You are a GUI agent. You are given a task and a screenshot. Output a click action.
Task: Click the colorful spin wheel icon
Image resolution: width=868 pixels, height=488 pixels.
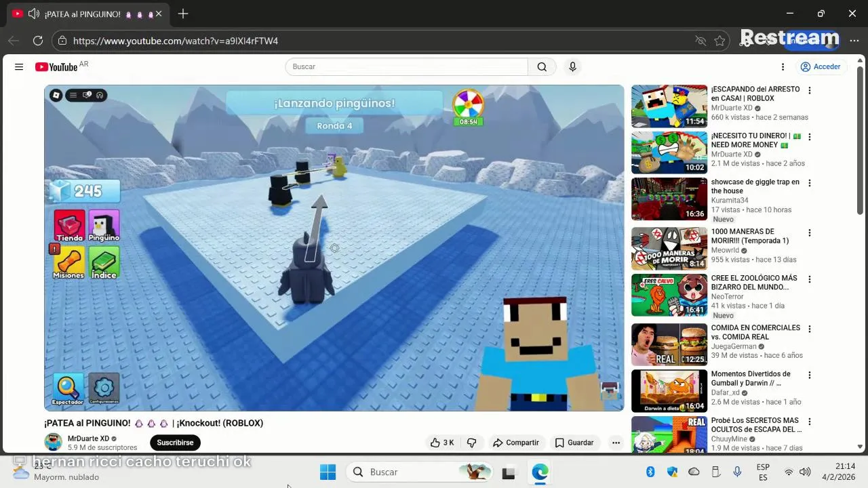coord(468,104)
